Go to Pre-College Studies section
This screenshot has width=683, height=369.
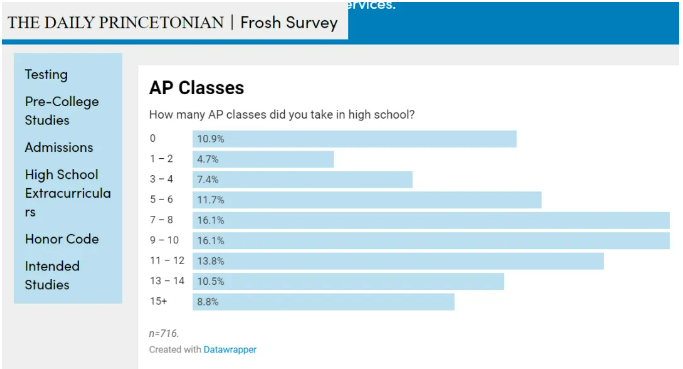[62, 111]
